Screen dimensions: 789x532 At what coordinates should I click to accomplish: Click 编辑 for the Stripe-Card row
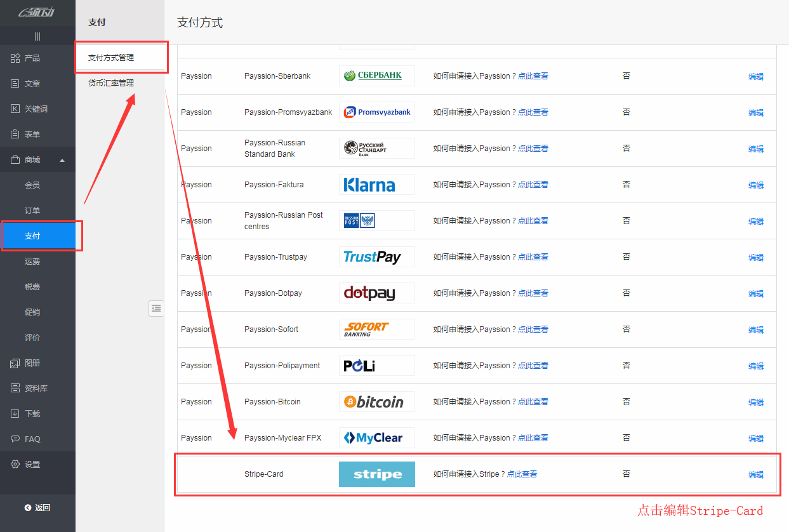(755, 475)
